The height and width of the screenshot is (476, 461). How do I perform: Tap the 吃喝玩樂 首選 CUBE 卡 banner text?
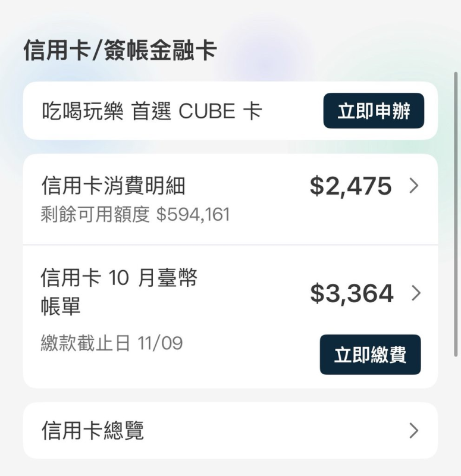152,111
